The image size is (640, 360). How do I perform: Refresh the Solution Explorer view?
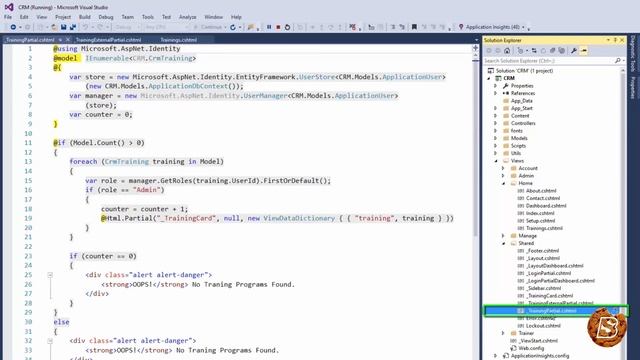543,51
